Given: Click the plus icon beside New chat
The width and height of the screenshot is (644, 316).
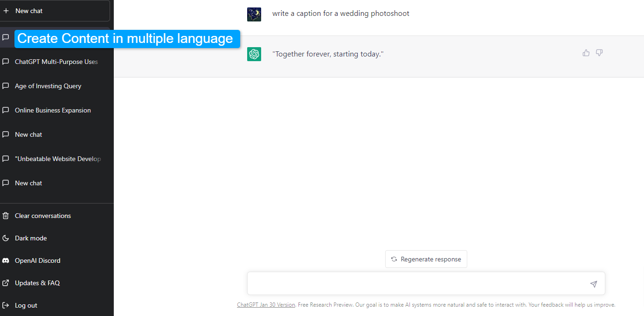Looking at the screenshot, I should (x=6, y=11).
